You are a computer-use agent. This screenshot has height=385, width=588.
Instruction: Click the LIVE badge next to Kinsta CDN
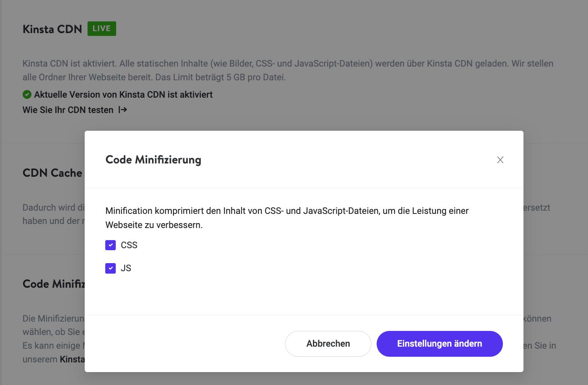(x=101, y=28)
